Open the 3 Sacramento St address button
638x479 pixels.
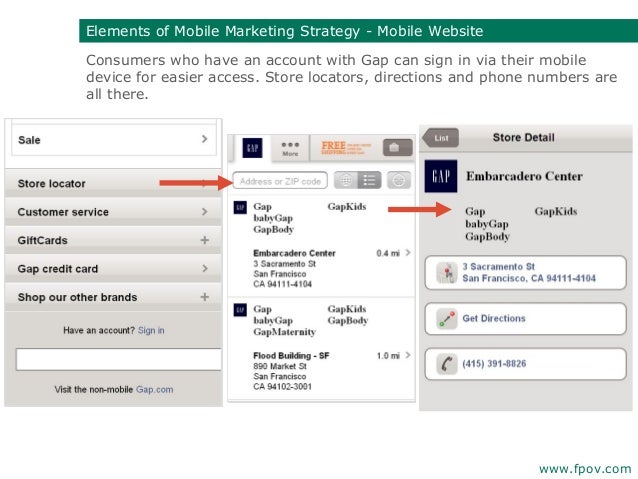pos(525,273)
